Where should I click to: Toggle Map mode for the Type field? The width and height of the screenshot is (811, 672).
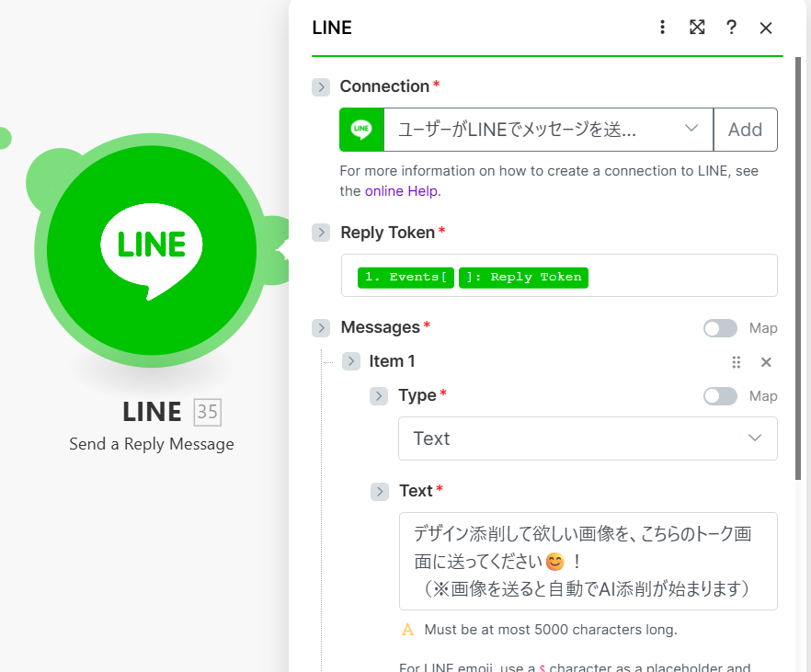(720, 395)
